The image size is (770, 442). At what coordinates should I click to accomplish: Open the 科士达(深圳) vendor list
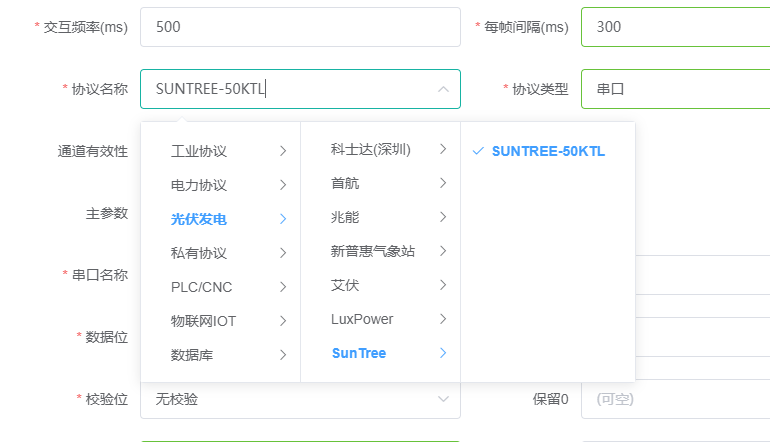pos(381,149)
